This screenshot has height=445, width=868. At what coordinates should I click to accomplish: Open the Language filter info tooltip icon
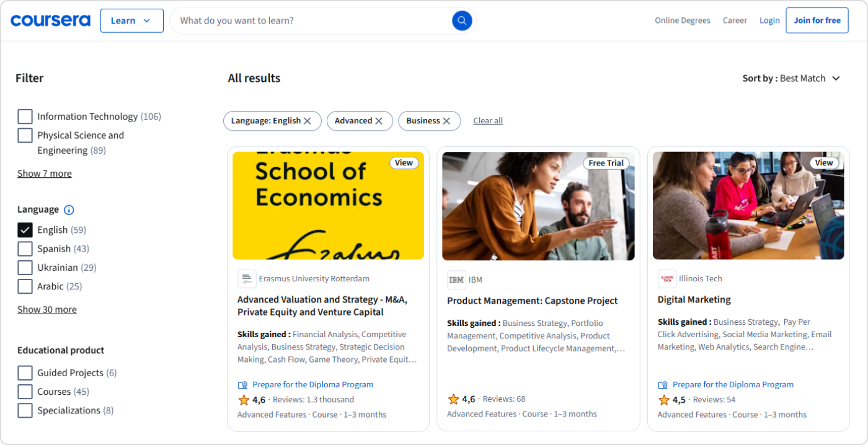coord(69,209)
